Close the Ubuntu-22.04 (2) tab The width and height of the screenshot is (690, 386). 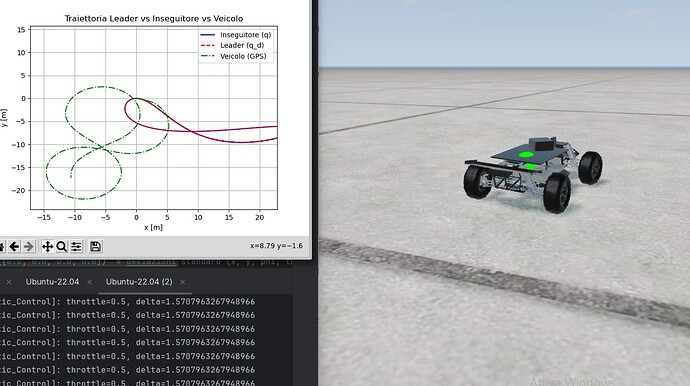[x=182, y=282]
